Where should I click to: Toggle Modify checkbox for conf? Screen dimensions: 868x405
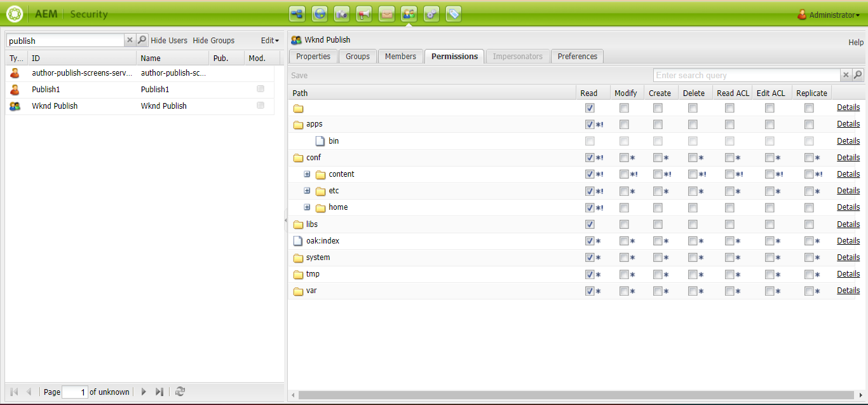tap(624, 158)
